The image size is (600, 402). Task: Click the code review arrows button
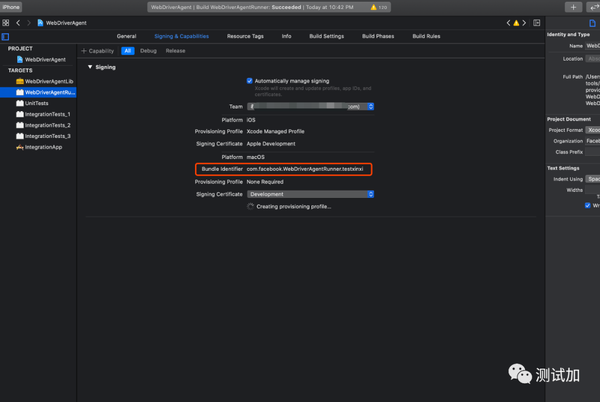point(594,7)
